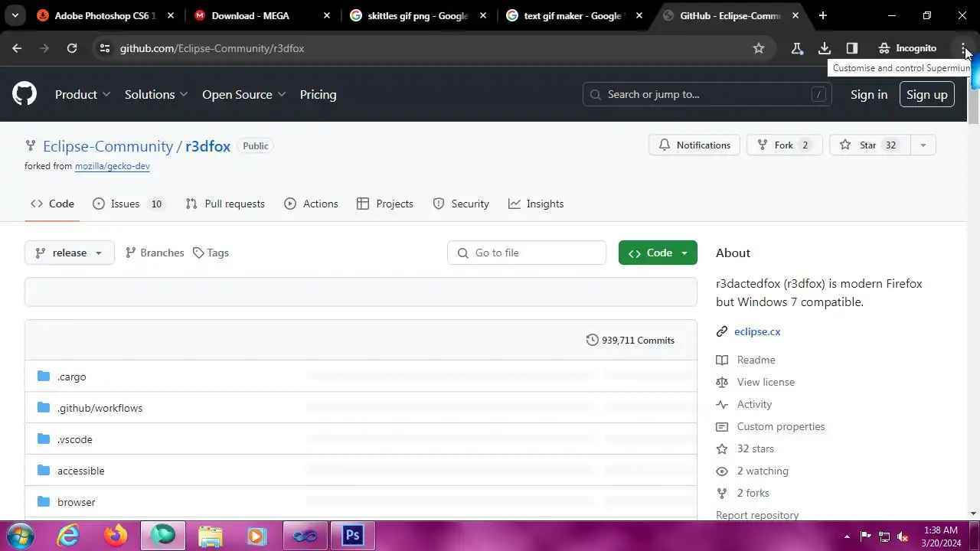
Task: Open the .vscode folder
Action: click(x=74, y=439)
